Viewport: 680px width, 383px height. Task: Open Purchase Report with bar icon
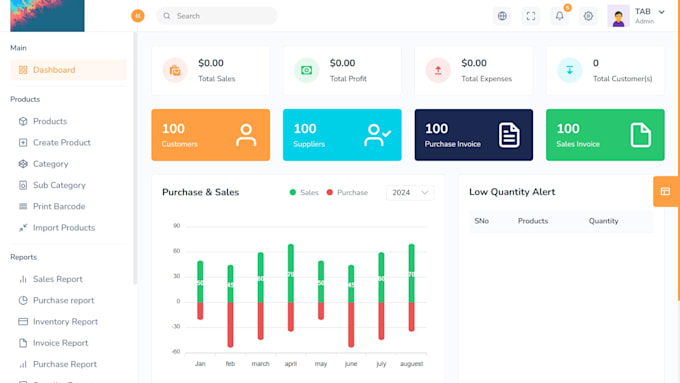click(x=65, y=364)
